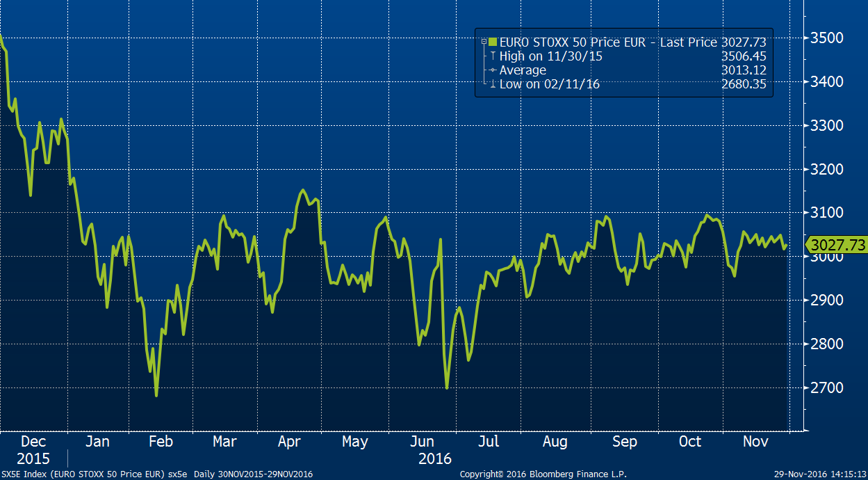The width and height of the screenshot is (868, 480).
Task: Click the Apr month label on x-axis
Action: [x=289, y=442]
